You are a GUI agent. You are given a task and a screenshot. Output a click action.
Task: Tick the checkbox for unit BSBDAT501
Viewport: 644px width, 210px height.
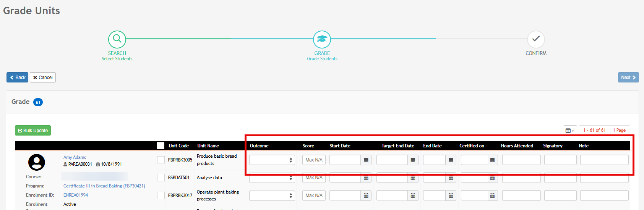point(161,178)
